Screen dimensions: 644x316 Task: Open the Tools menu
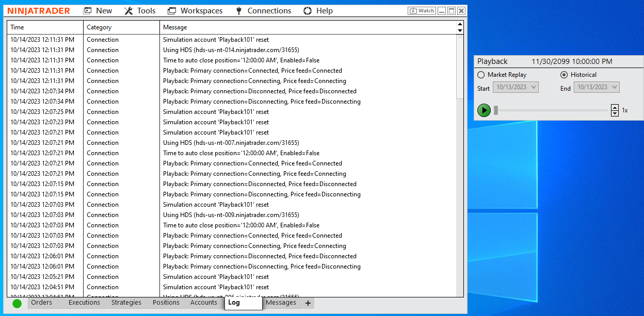click(140, 11)
